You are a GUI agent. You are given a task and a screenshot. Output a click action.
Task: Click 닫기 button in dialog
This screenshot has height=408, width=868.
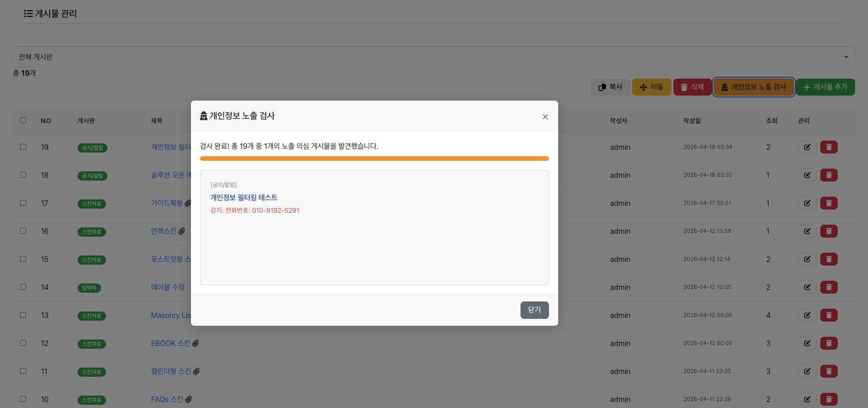point(534,310)
